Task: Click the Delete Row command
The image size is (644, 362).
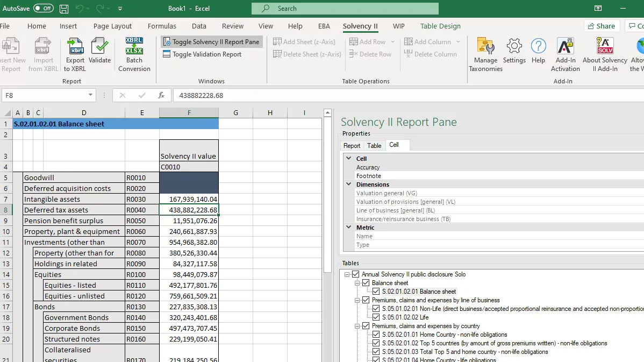Action: 370,54
